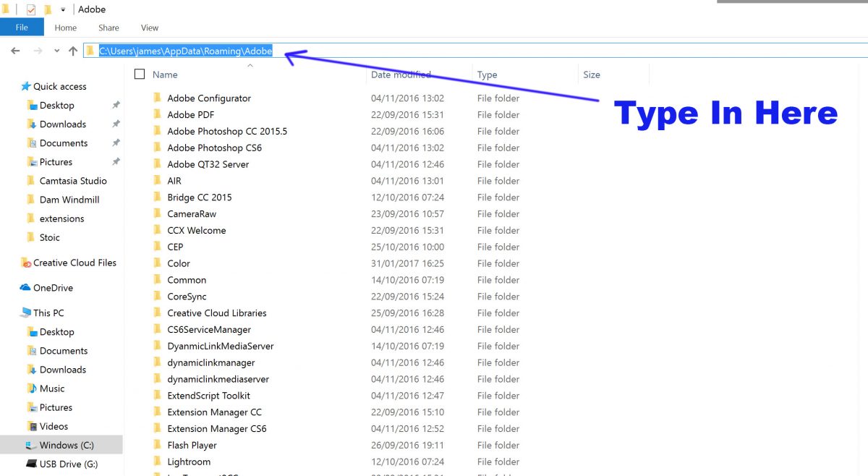Click inside the address bar path field

[x=181, y=51]
